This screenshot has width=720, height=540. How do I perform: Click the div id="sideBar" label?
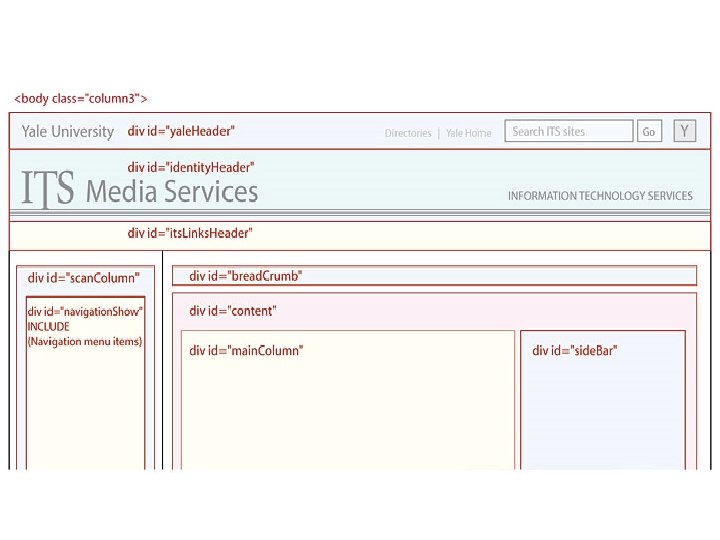(574, 351)
